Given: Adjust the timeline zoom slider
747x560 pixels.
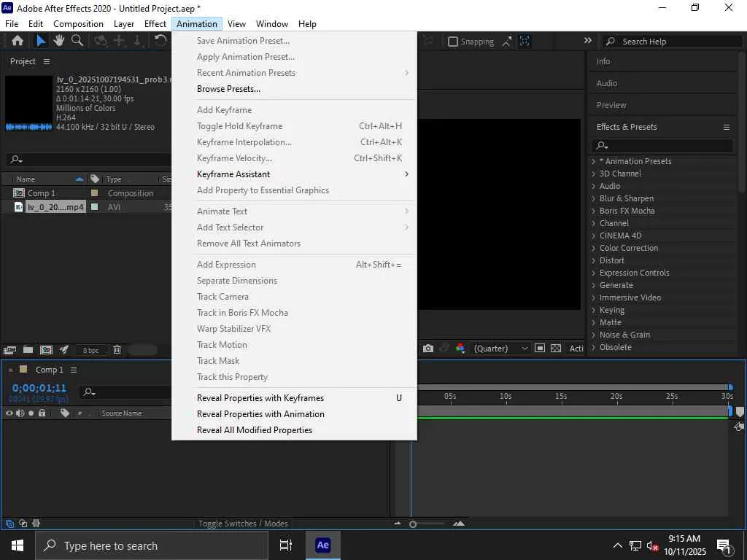Looking at the screenshot, I should click(x=413, y=524).
